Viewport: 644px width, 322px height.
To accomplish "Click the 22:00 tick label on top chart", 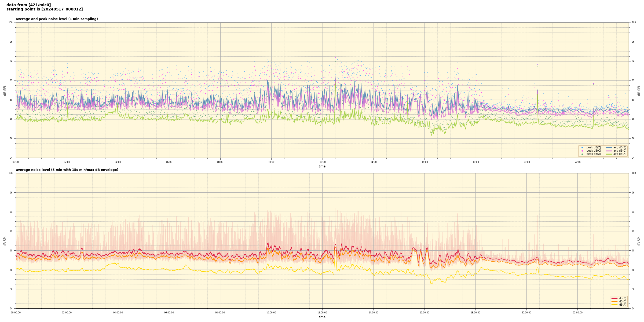I will pos(578,162).
